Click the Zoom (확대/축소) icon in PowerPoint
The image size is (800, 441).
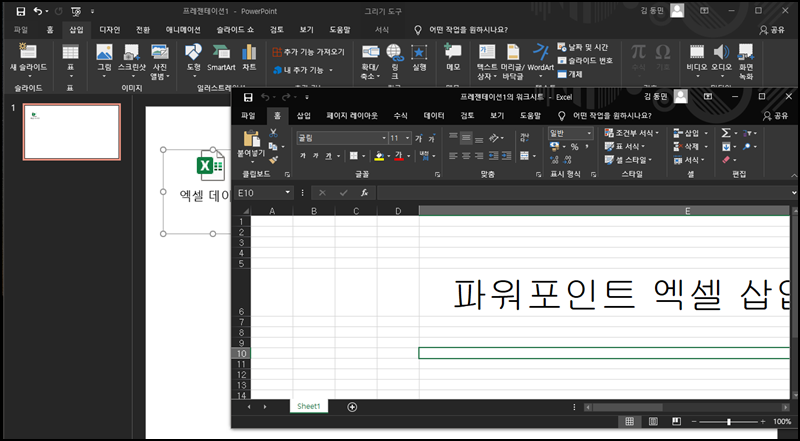[370, 52]
